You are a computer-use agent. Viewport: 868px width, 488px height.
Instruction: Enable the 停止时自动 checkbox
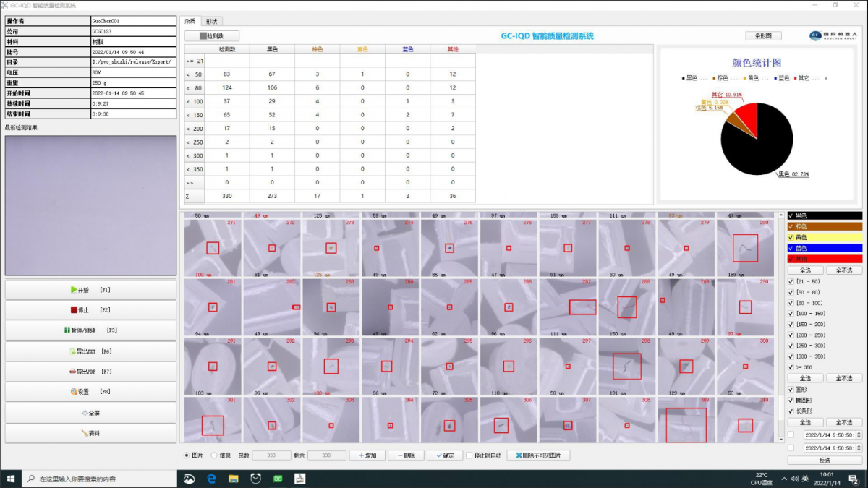(469, 455)
